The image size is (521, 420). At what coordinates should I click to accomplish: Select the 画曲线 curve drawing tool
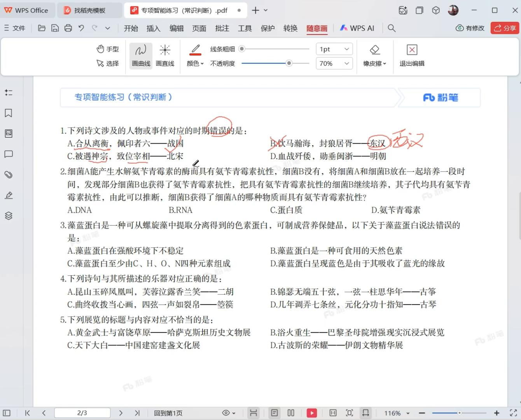coord(140,55)
